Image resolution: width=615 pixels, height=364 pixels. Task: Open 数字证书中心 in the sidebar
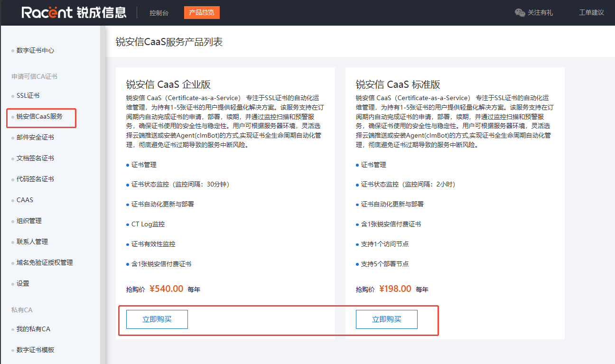[36, 50]
